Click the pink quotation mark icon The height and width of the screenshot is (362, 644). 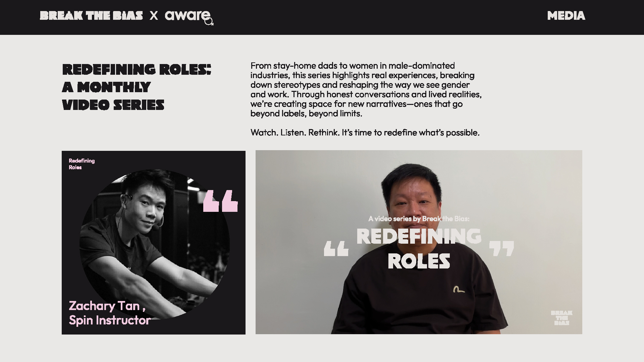(x=220, y=201)
